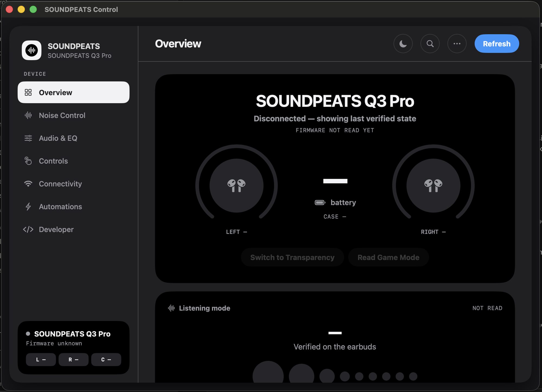Image resolution: width=542 pixels, height=392 pixels.
Task: Click the left earbud battery icon
Action: [237, 186]
